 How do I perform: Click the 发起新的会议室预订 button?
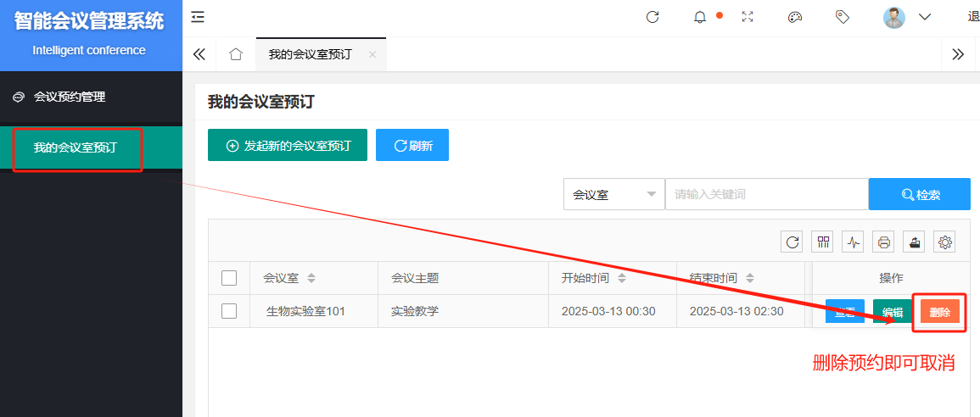(288, 146)
